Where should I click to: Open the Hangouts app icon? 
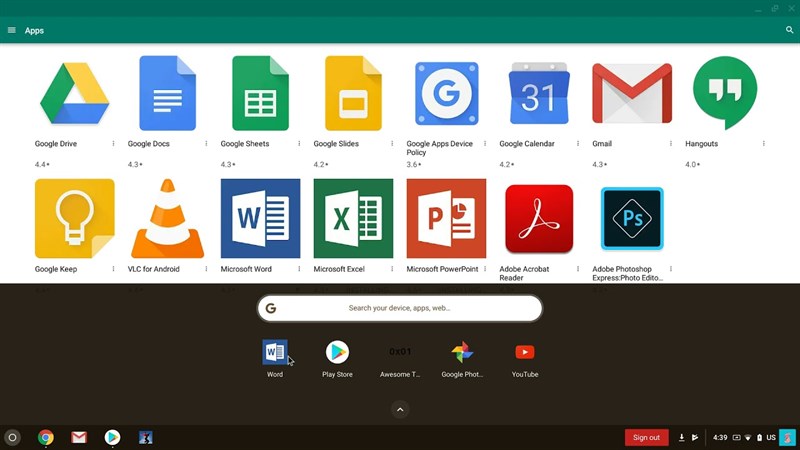click(725, 92)
